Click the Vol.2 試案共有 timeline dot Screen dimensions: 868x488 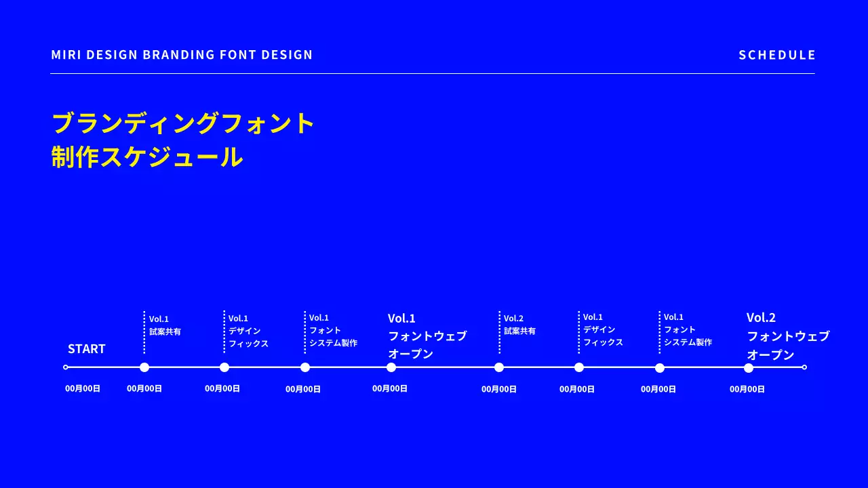coord(498,367)
